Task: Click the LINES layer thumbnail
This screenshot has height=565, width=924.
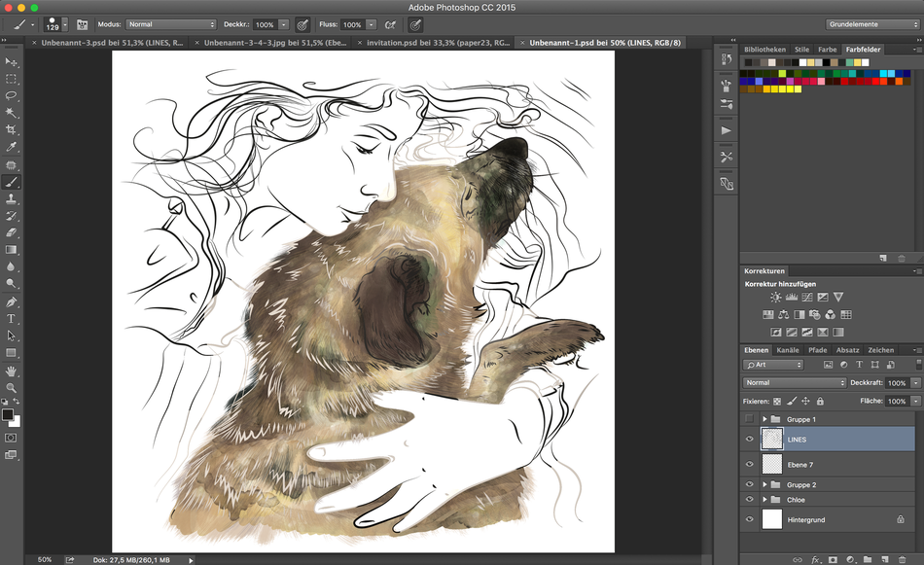Action: pos(772,439)
